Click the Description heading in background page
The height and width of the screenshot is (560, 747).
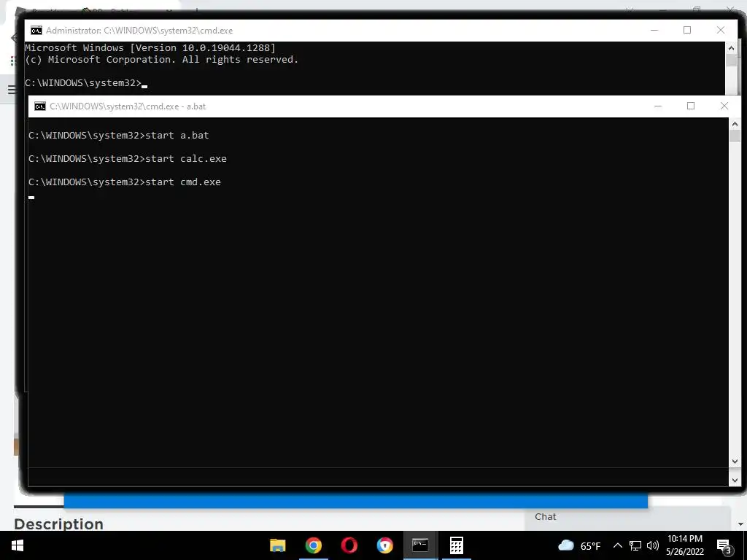58,524
